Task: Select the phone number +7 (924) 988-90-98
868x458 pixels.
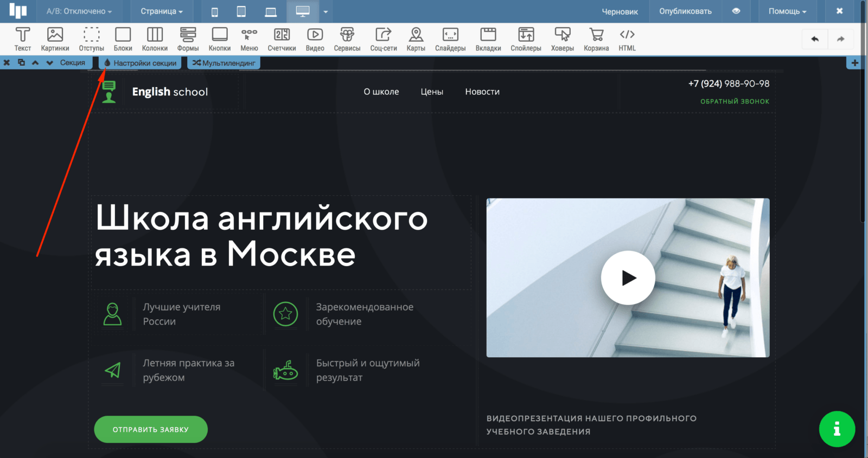Action: click(x=729, y=83)
